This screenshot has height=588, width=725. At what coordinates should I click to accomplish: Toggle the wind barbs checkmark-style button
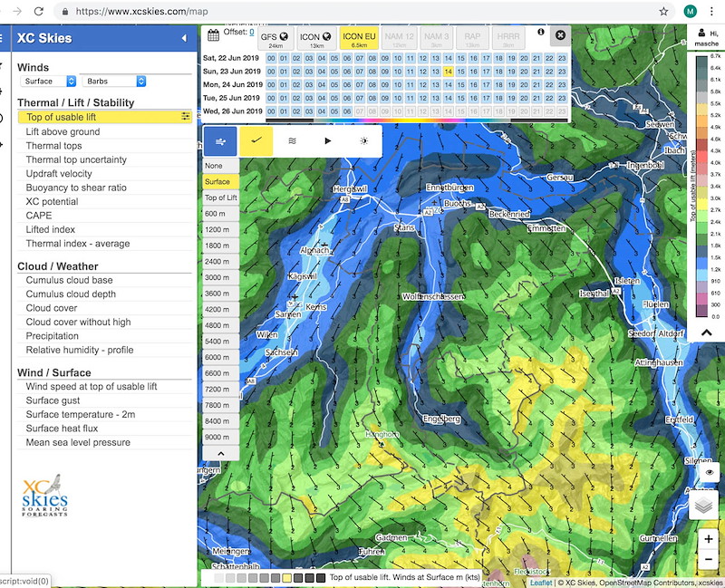pyautogui.click(x=256, y=141)
